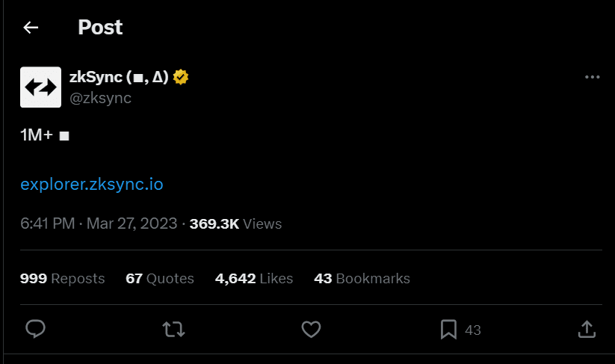Click the reply speech bubble icon

click(x=35, y=329)
